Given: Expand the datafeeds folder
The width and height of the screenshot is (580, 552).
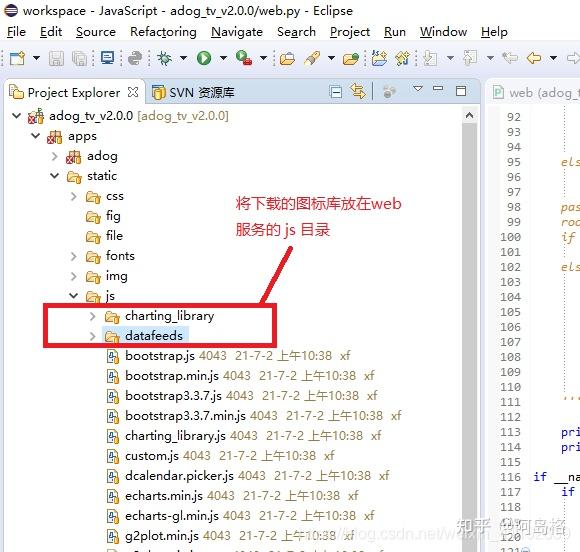Looking at the screenshot, I should pos(92,336).
